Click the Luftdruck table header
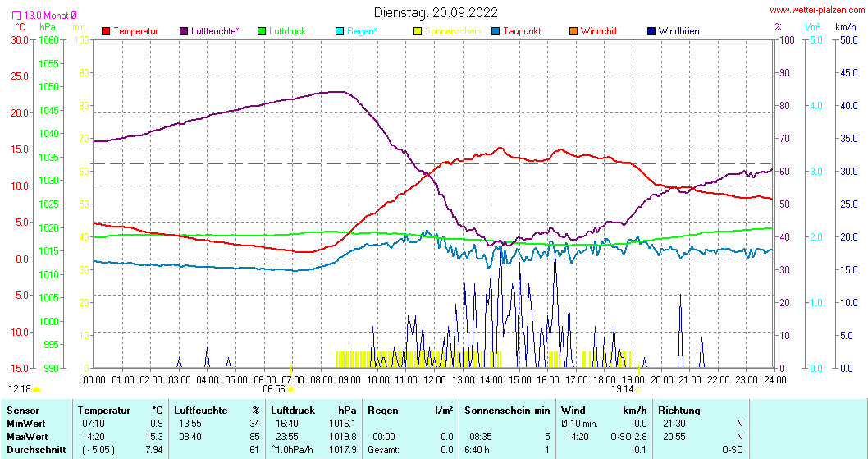868x459 pixels. tap(293, 411)
